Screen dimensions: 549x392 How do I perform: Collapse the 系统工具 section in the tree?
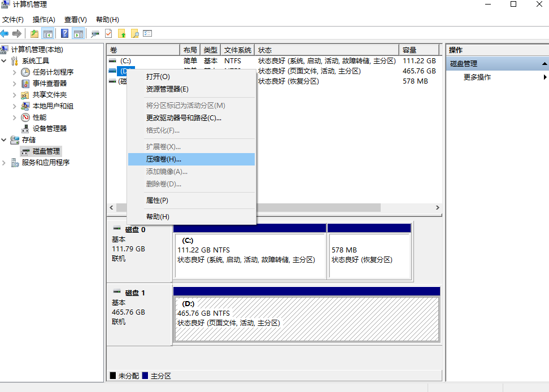(x=3, y=60)
